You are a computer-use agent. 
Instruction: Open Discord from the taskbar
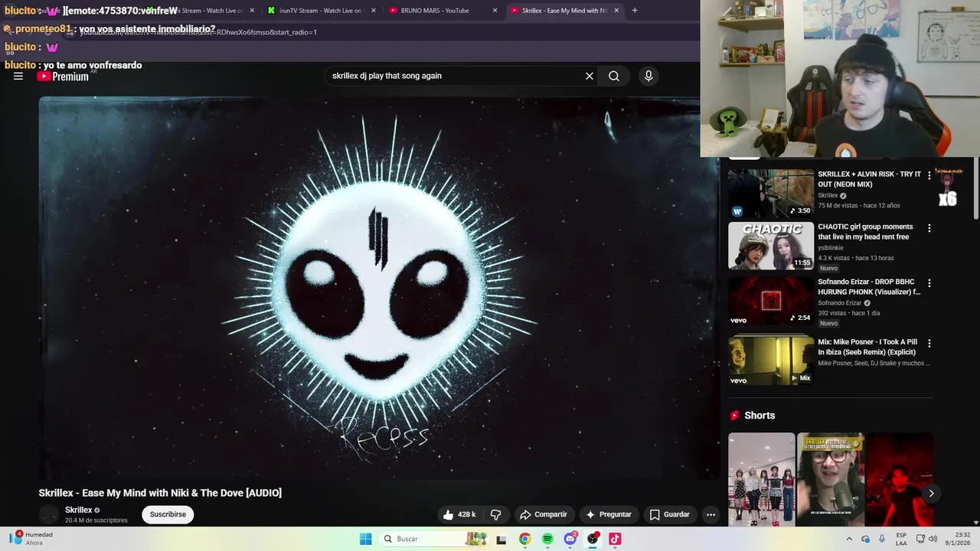tap(570, 539)
